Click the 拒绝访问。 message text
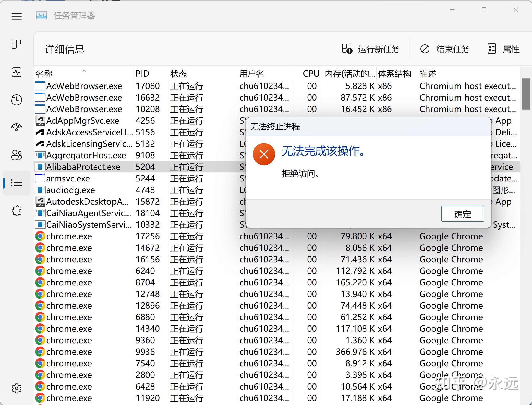 [301, 173]
